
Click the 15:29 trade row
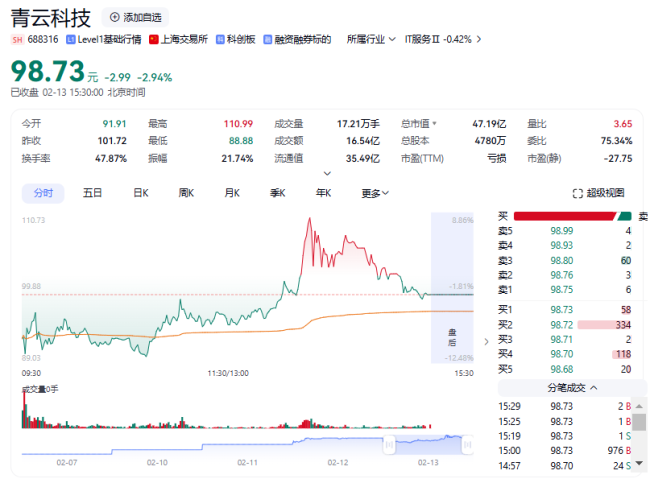tap(565, 406)
